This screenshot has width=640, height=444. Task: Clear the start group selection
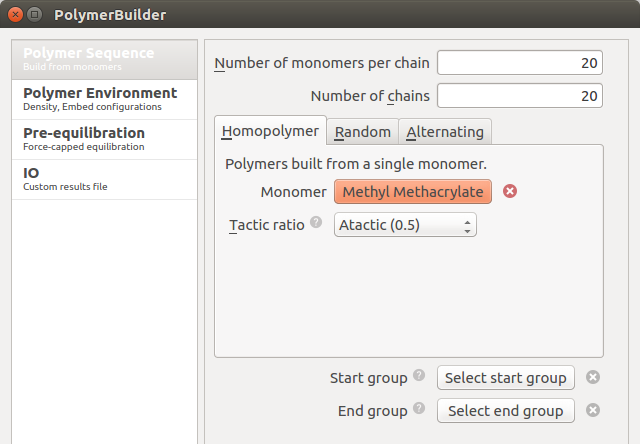(593, 377)
